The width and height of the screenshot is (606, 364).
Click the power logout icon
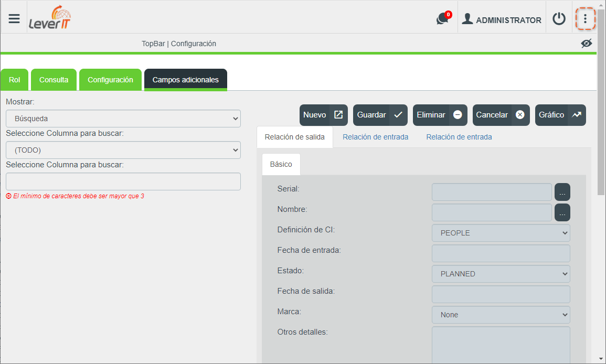559,18
